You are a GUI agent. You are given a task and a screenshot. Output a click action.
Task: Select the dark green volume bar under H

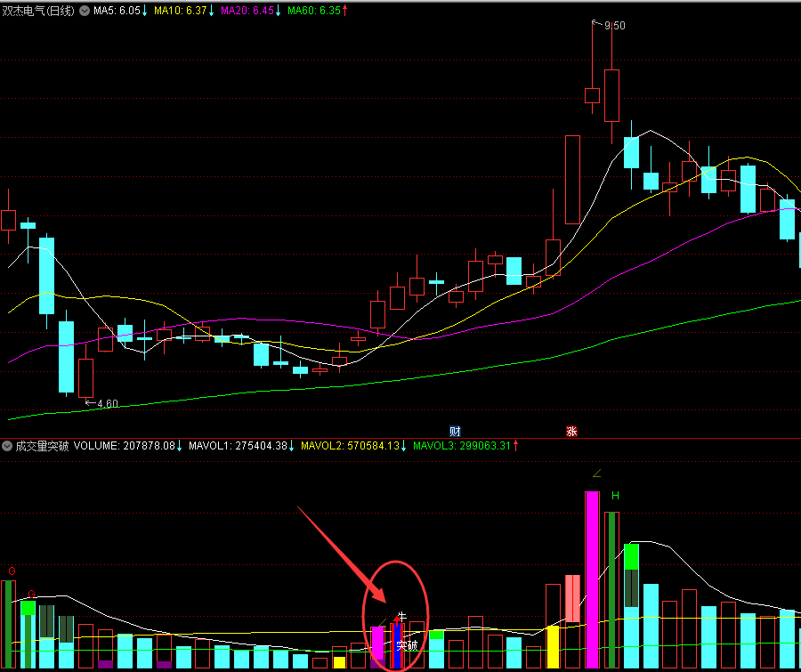(x=612, y=590)
